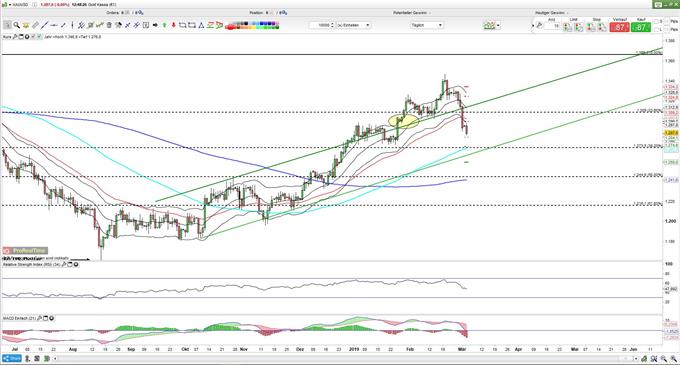Viewport: 680px width, 365px height.
Task: Open the MACD indicator wrench settings
Action: coord(40,318)
